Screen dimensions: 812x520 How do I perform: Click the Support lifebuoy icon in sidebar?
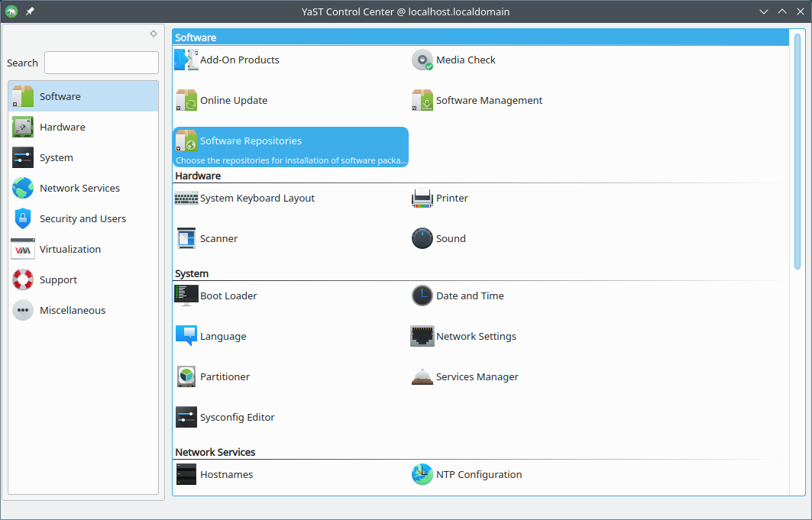[x=23, y=279]
